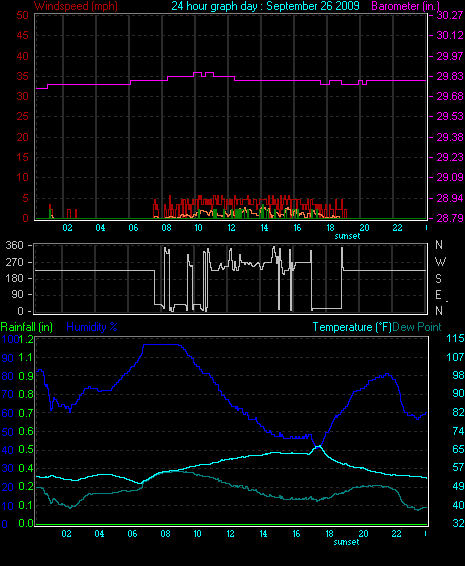Click the Windspeed (mph) axis title

pyautogui.click(x=76, y=6)
